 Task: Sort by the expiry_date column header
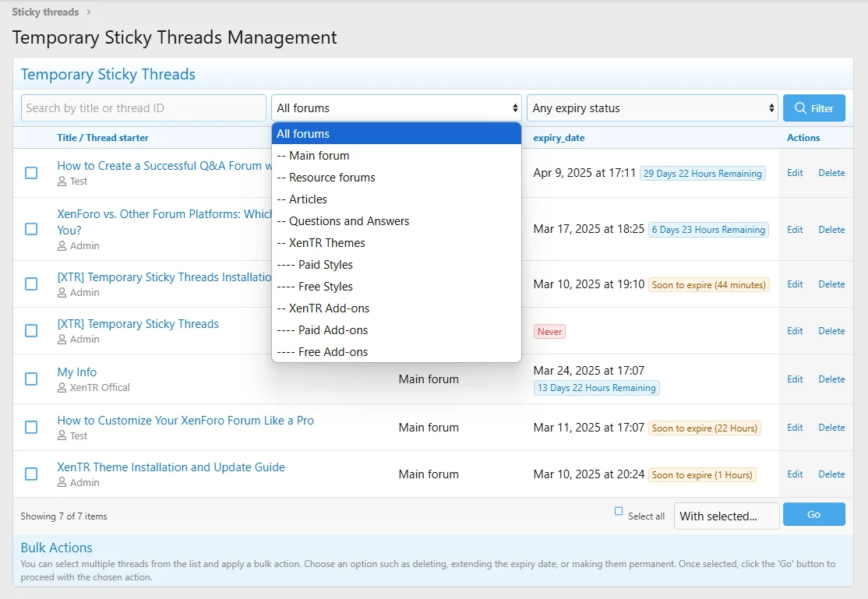tap(559, 138)
